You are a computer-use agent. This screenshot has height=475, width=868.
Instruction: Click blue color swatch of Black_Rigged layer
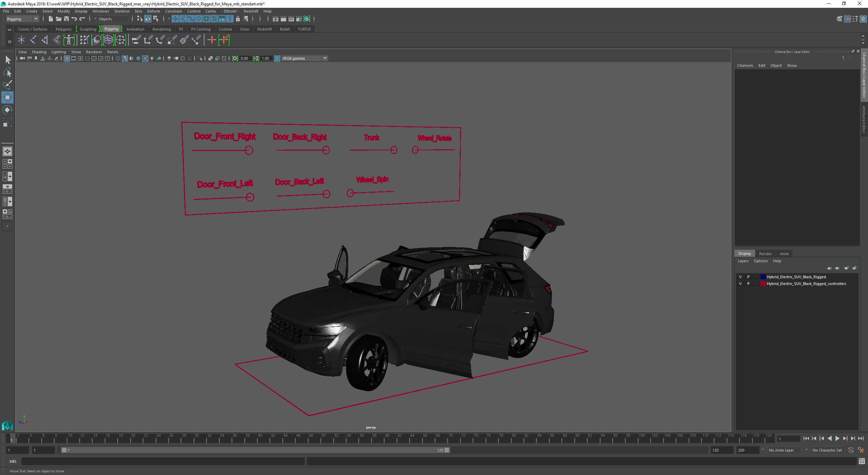pyautogui.click(x=763, y=277)
